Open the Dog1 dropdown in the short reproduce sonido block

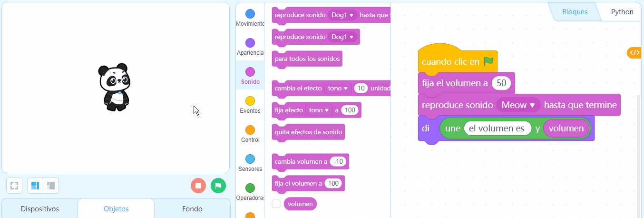pos(342,37)
